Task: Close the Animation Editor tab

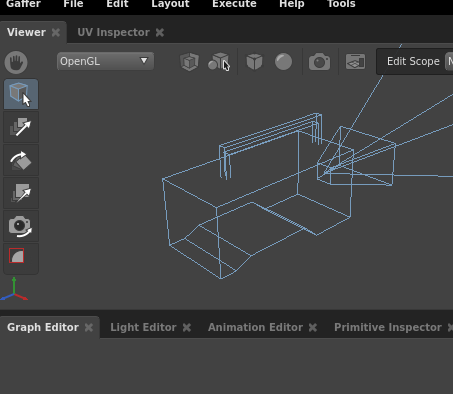Action: [x=313, y=328]
